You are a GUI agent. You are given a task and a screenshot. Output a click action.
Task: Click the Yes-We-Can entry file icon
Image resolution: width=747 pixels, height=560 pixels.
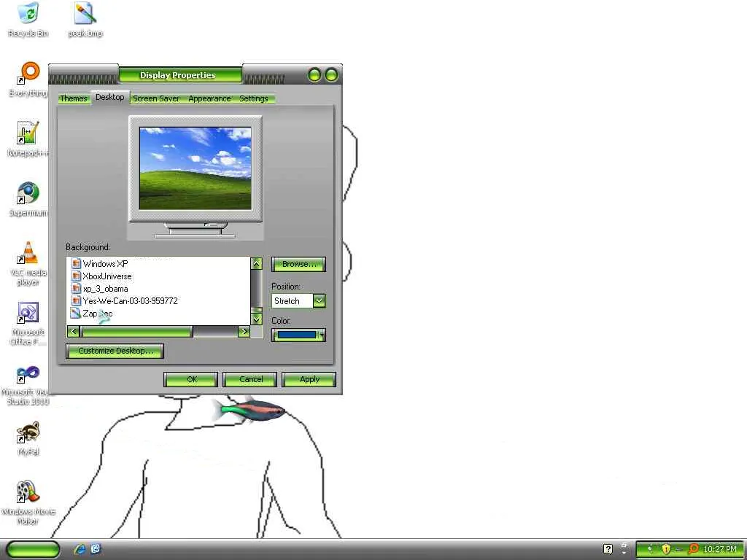click(76, 300)
